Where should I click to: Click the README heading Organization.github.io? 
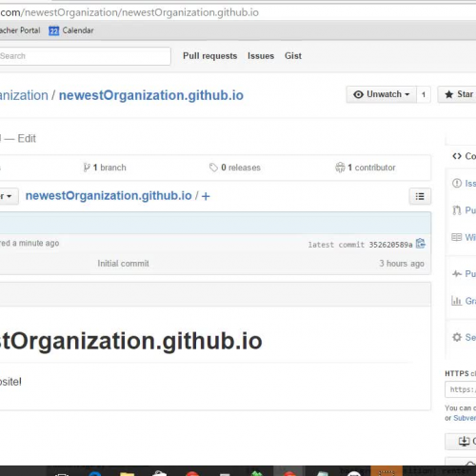point(131,341)
